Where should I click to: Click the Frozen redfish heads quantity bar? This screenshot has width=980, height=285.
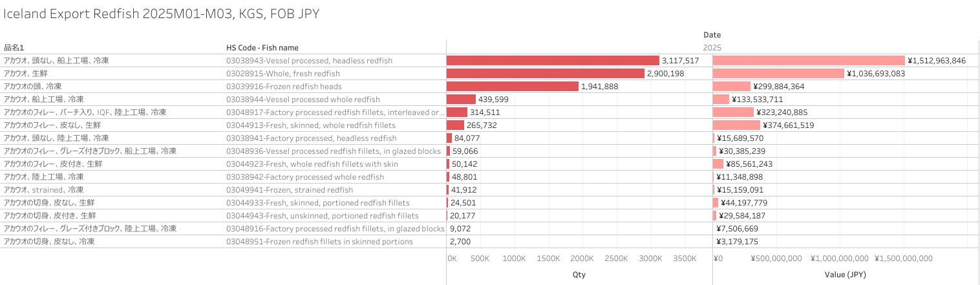(x=513, y=86)
